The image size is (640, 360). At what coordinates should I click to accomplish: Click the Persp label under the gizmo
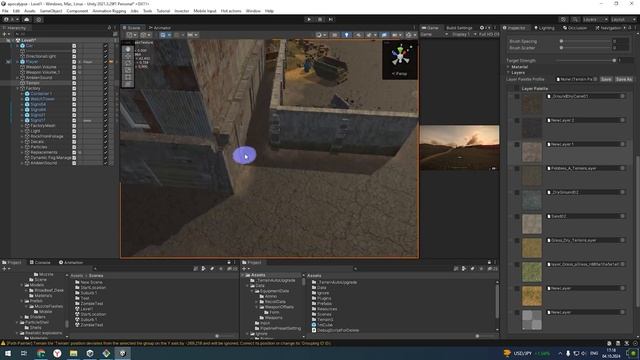pos(400,74)
